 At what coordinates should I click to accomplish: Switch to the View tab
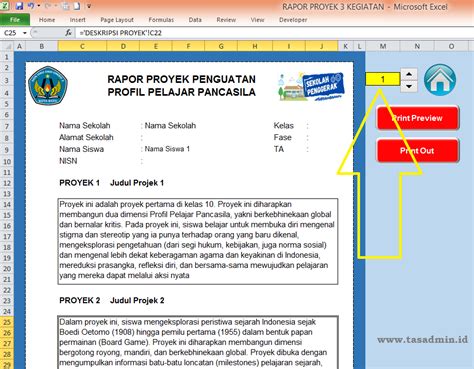(257, 20)
